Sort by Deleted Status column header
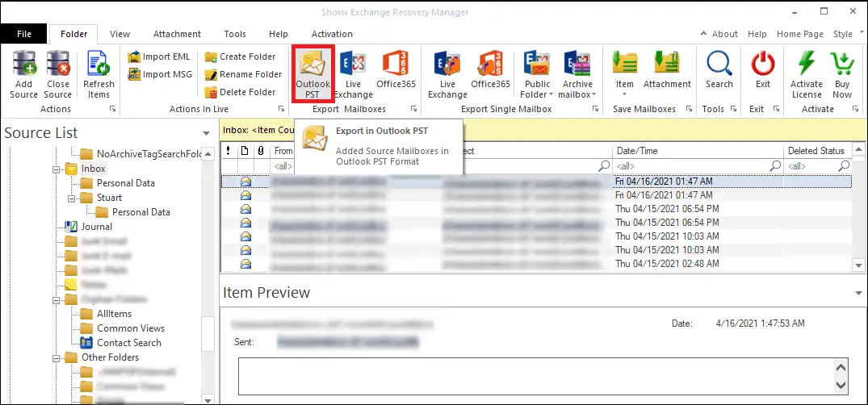Image resolution: width=868 pixels, height=405 pixels. 816,151
